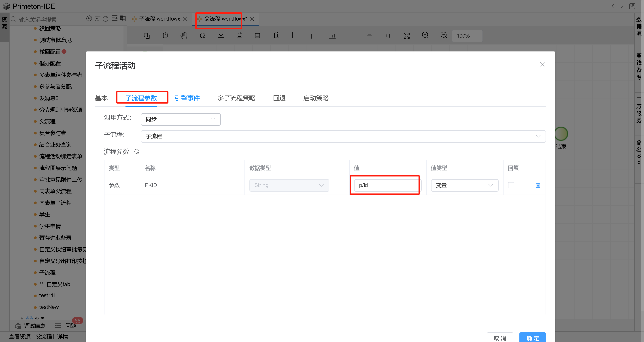Click the download arrow toolbar icon
Viewport: 644px width, 342px height.
[x=221, y=35]
